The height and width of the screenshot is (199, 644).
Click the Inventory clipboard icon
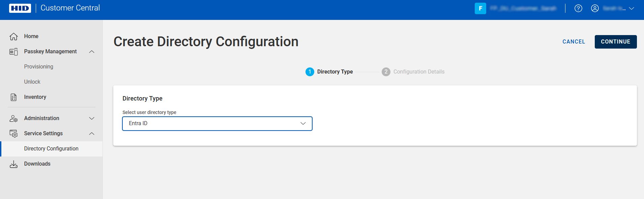(13, 97)
